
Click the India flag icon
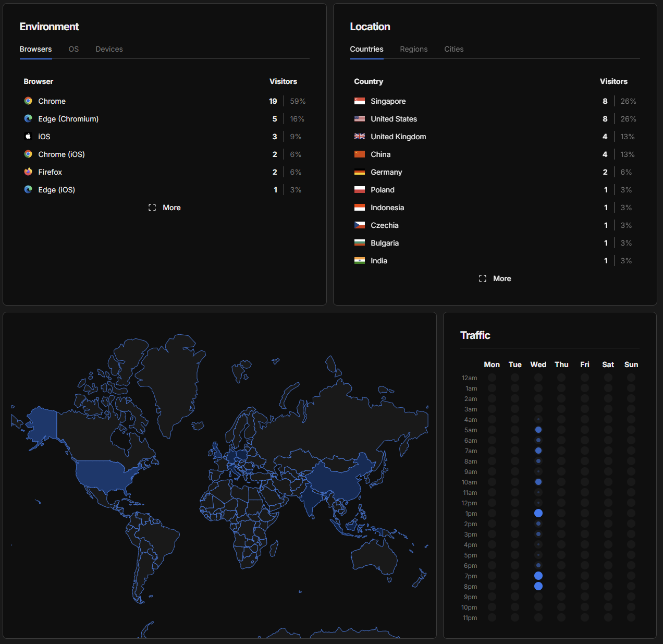[x=360, y=261]
